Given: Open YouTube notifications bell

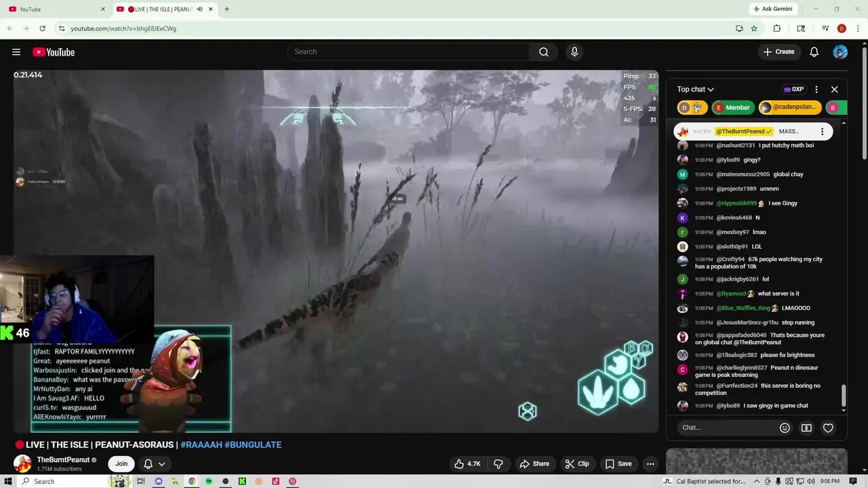Looking at the screenshot, I should (x=814, y=52).
